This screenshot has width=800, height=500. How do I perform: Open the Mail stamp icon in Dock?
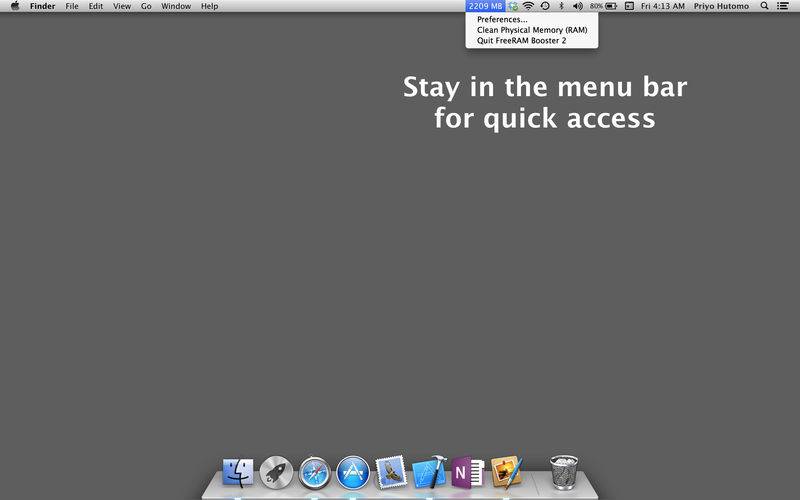tap(391, 472)
